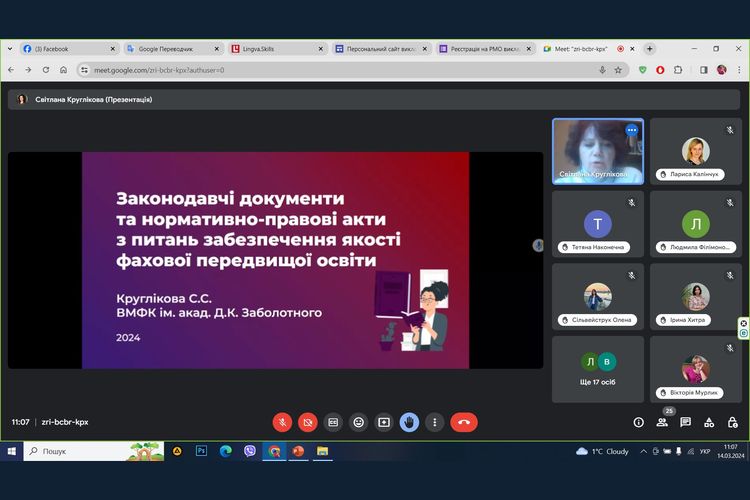Open Viber from the Windows taskbar
This screenshot has height=500, width=750.
click(249, 451)
